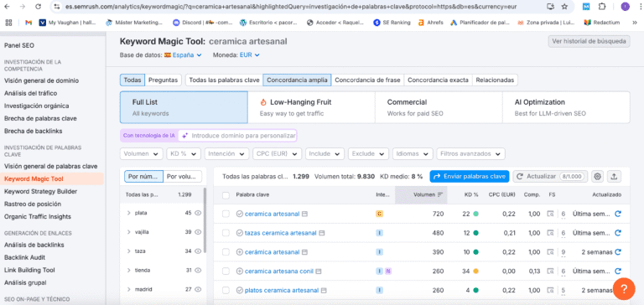
Task: Open Visión general de dominio link
Action: tap(41, 80)
